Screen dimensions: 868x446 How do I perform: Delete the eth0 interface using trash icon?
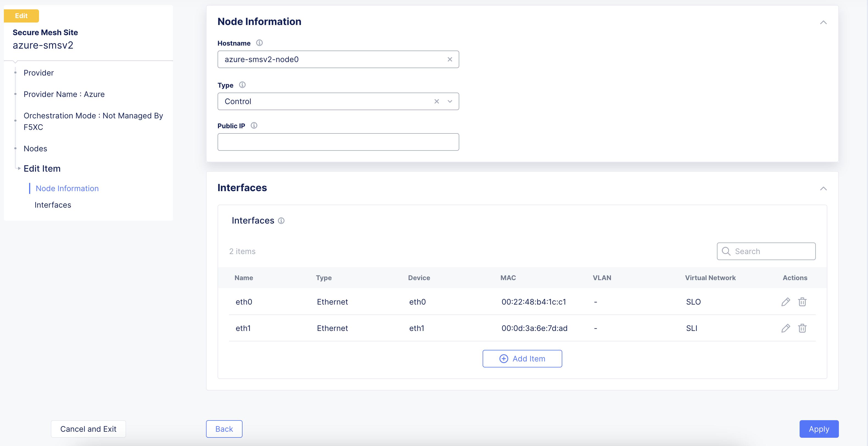[802, 302]
